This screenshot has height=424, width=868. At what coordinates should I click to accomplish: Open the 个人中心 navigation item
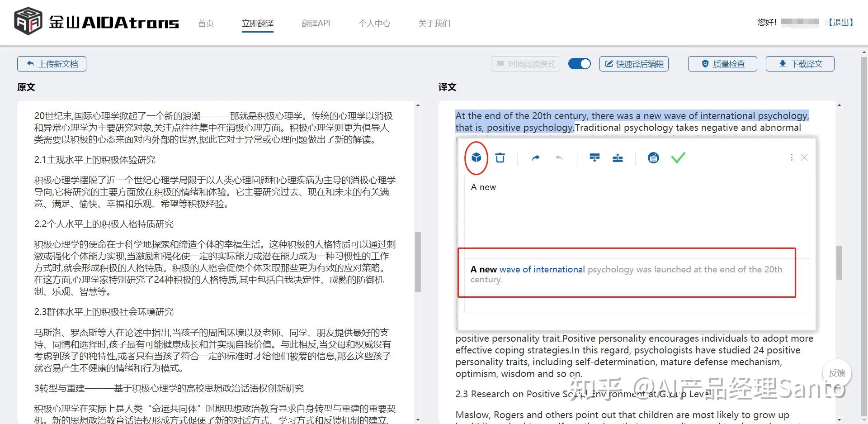coord(374,23)
